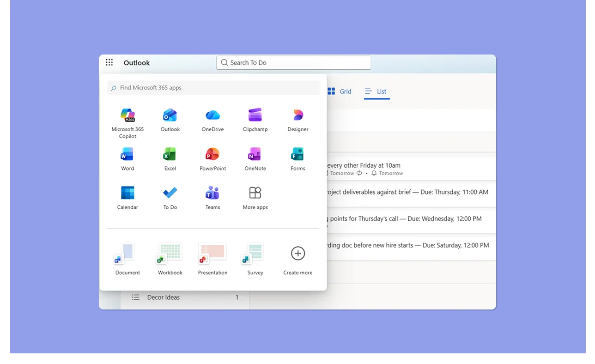
Task: Open Microsoft 365 Copilot app
Action: tap(127, 123)
